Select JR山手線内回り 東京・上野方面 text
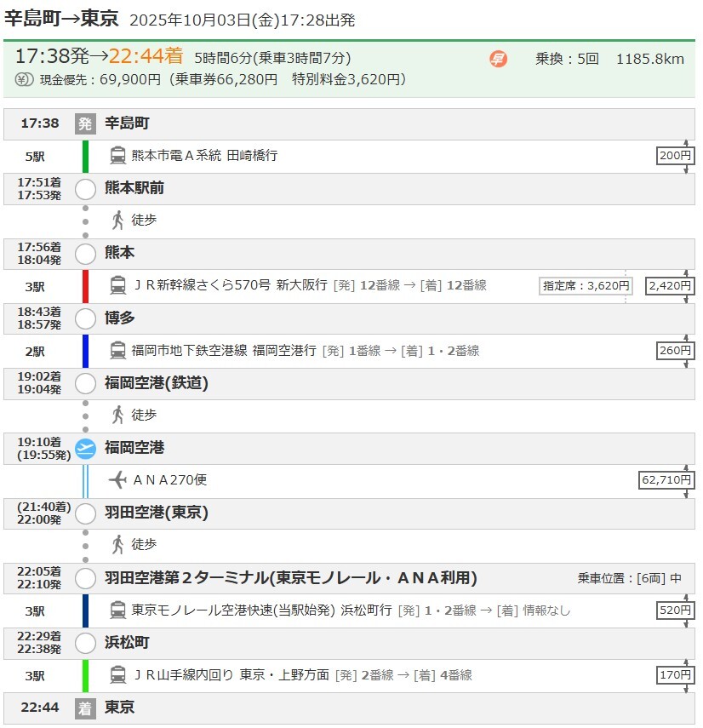Viewport: 703px width, 728px height. click(231, 675)
